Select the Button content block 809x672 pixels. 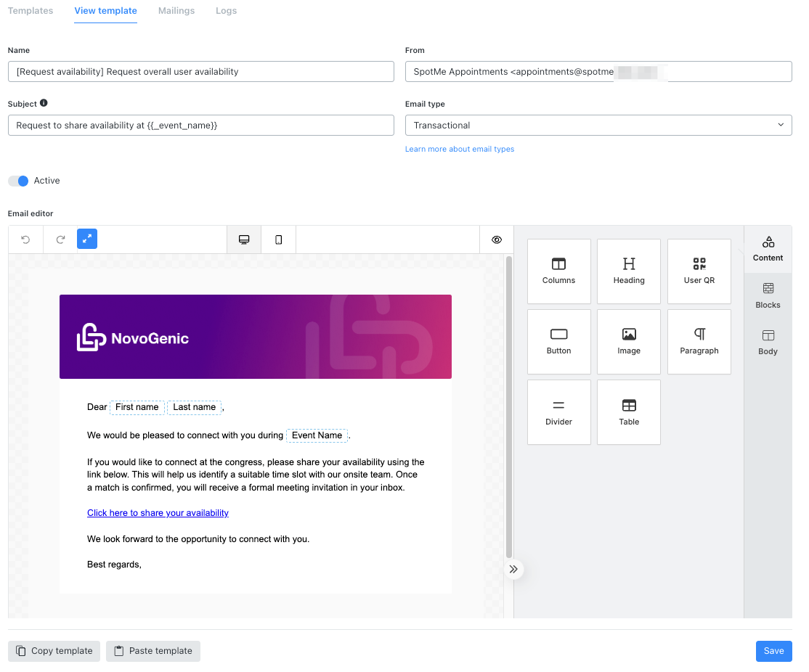(558, 342)
